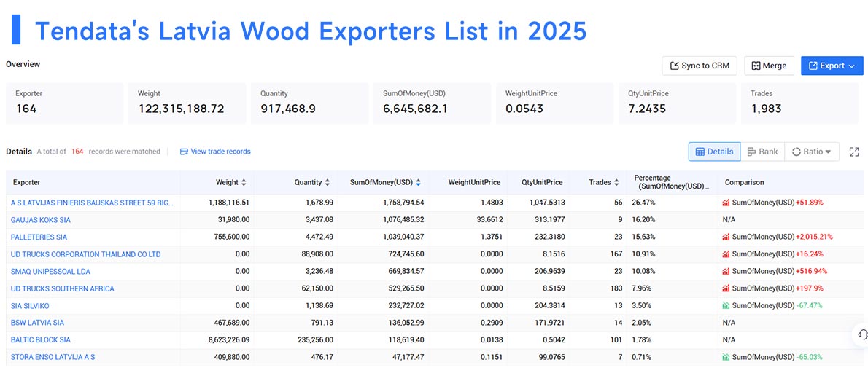868x373 pixels.
Task: Open UD TRUCKS CORPORATION THAILAND CO LTD
Action: 86,254
